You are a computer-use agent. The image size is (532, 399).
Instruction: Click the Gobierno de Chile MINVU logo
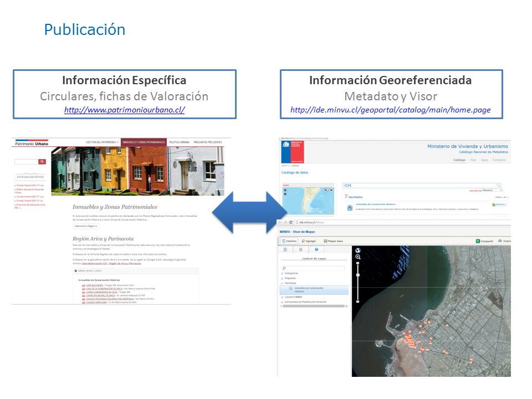click(293, 152)
